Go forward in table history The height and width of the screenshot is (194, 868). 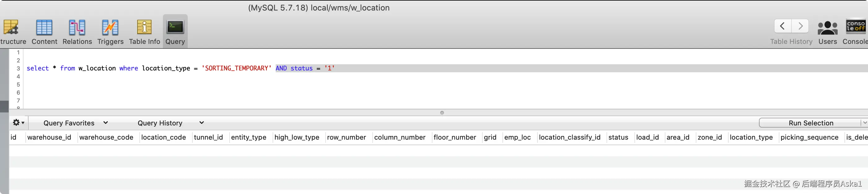tap(800, 26)
